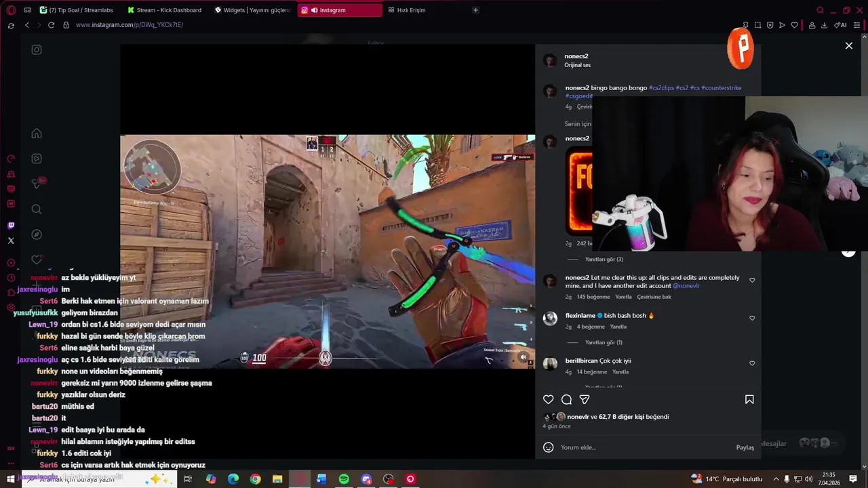This screenshot has height=488, width=868.
Task: Open File Explorer from the taskbar
Action: 277,479
